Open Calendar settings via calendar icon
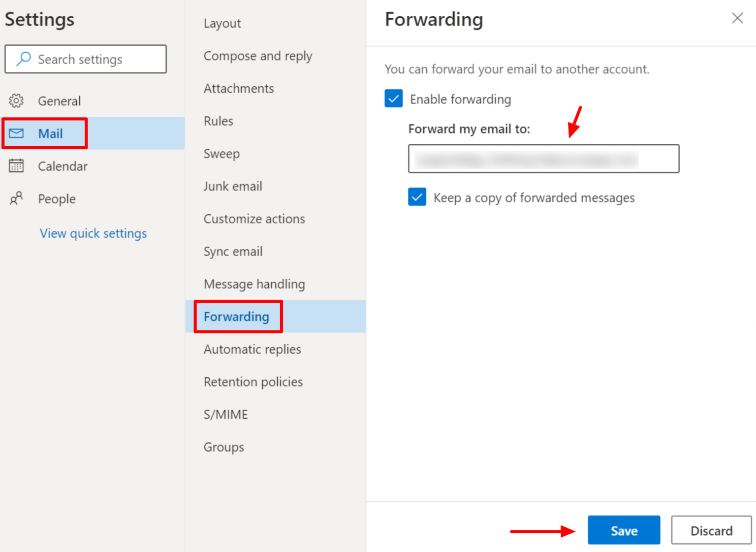 coord(16,166)
